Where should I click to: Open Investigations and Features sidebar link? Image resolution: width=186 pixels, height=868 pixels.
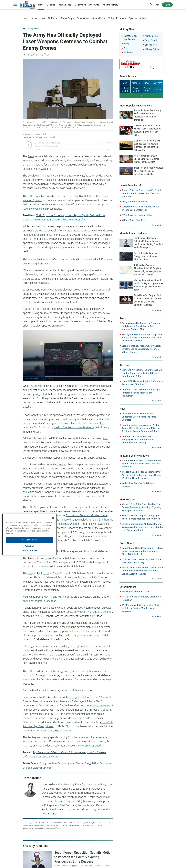click(x=131, y=37)
